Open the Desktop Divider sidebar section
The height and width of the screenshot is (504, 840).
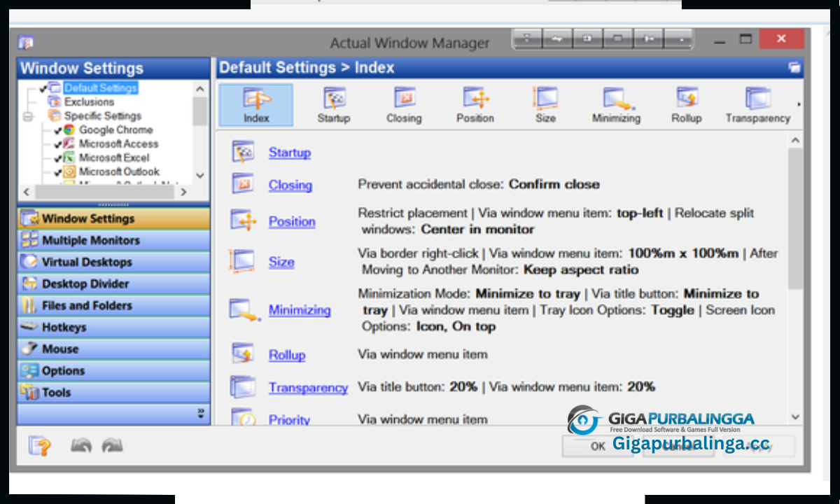click(x=113, y=283)
